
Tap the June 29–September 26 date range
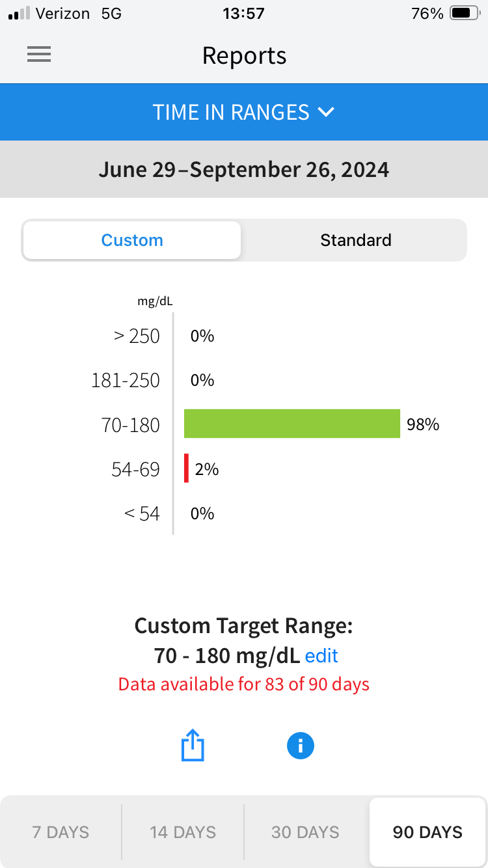click(244, 170)
